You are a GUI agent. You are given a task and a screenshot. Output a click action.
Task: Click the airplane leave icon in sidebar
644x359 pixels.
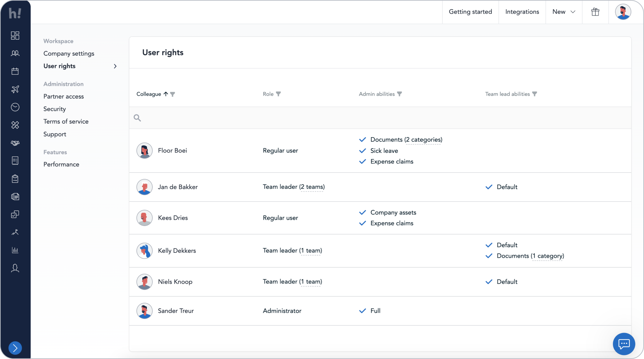coord(15,89)
